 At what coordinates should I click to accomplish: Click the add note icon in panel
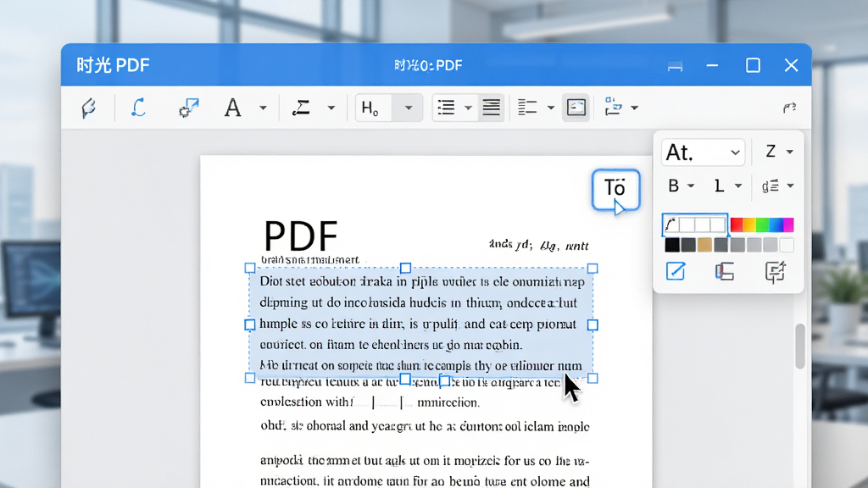click(x=775, y=272)
